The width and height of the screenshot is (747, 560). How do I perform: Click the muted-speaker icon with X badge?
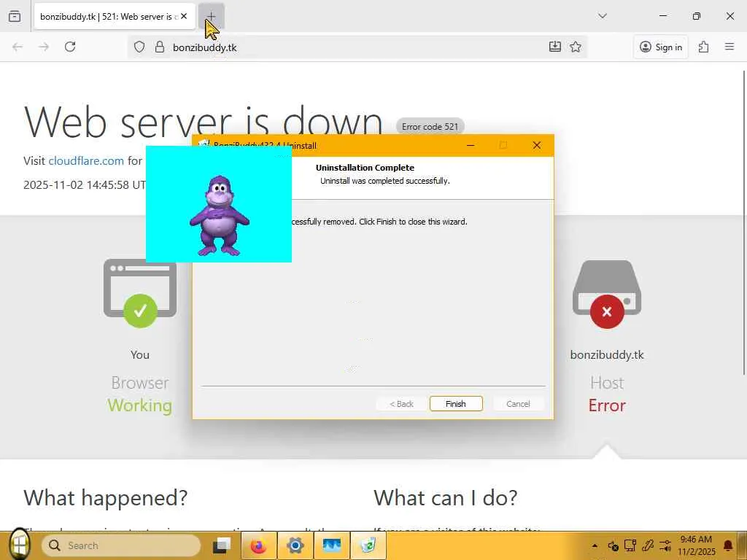click(x=613, y=545)
